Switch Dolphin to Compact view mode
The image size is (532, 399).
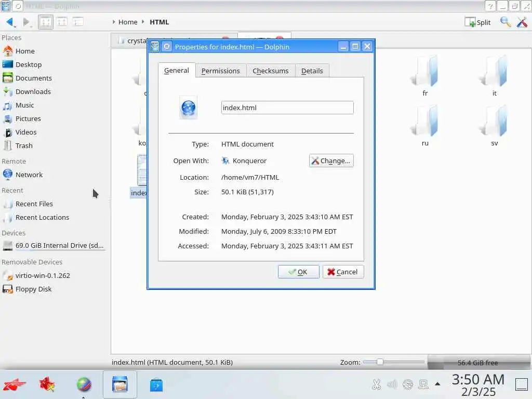(x=62, y=22)
